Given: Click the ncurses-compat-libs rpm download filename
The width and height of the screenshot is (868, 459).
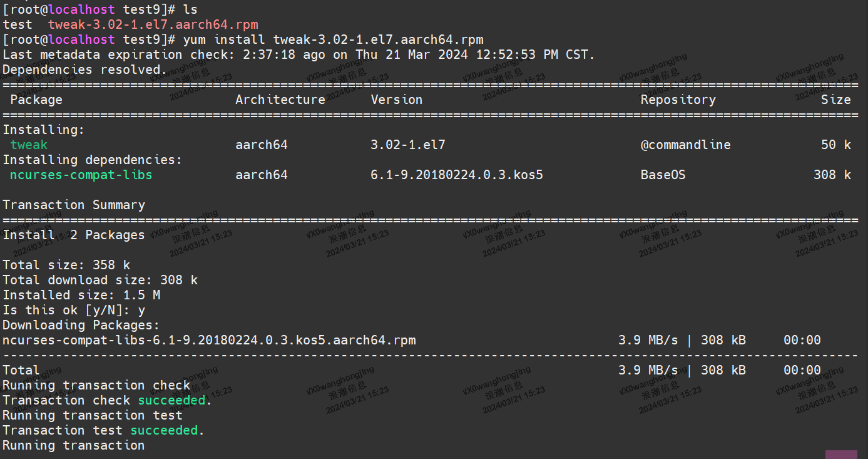Looking at the screenshot, I should (x=209, y=340).
